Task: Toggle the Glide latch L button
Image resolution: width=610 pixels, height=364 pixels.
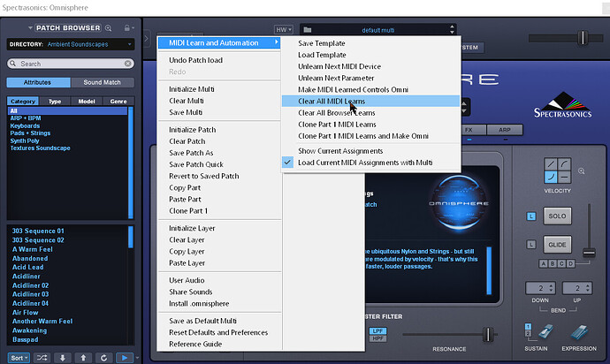Action: click(531, 245)
